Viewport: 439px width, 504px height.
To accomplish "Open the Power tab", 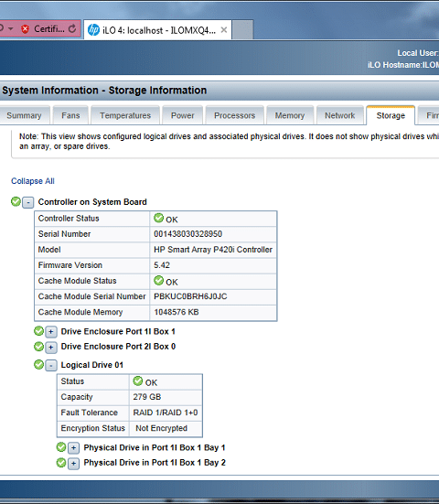I will (183, 115).
